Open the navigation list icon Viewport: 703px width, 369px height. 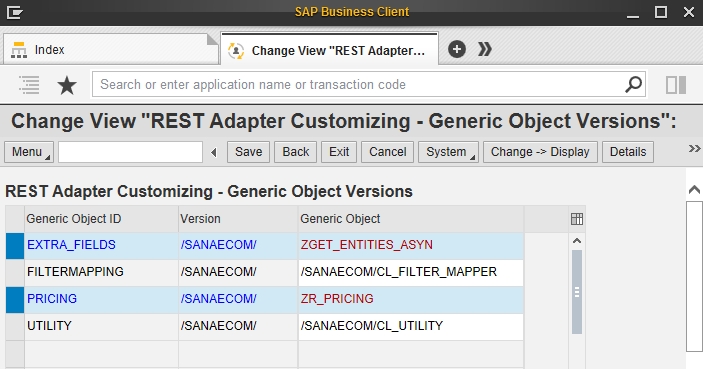tap(29, 85)
